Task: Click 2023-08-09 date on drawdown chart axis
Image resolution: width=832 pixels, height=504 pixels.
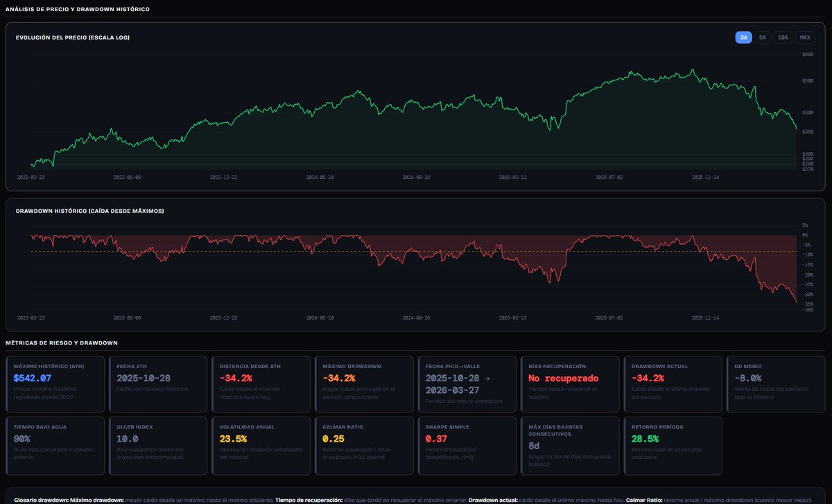Action: pos(128,318)
